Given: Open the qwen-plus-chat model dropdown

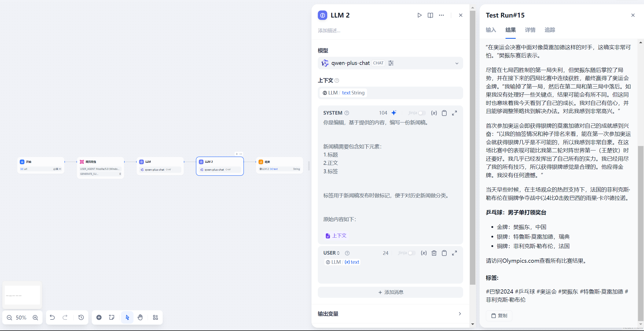Looking at the screenshot, I should 457,63.
